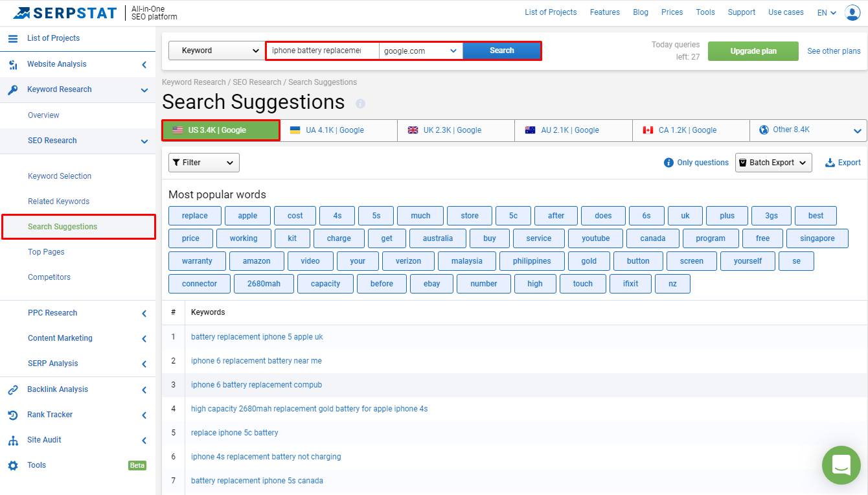Image resolution: width=868 pixels, height=495 pixels.
Task: Select the 'warranty' popular word tag
Action: (198, 261)
